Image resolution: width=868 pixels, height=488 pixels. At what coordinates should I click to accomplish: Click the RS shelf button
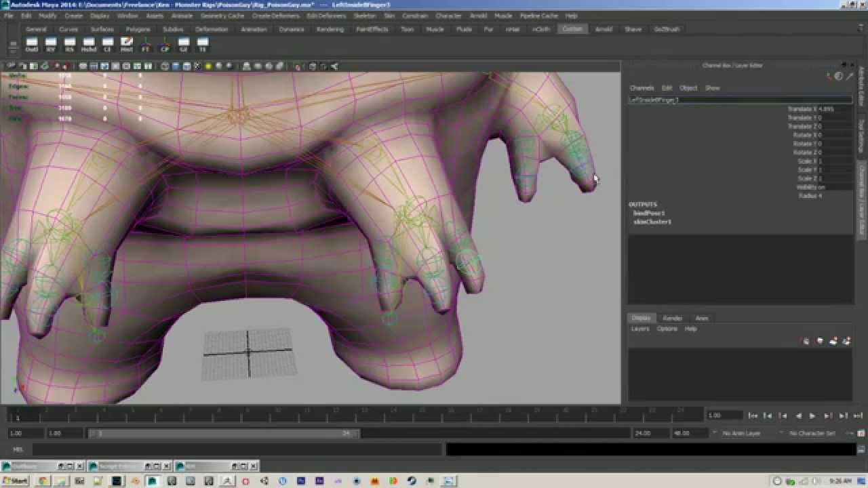click(x=69, y=45)
